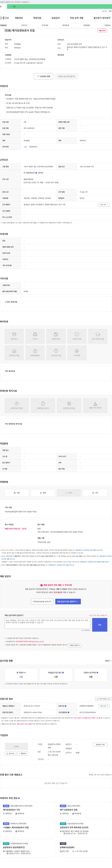112x868 pixels.
Task: Switch to the 모집요강 tab
Action: coord(3,25)
